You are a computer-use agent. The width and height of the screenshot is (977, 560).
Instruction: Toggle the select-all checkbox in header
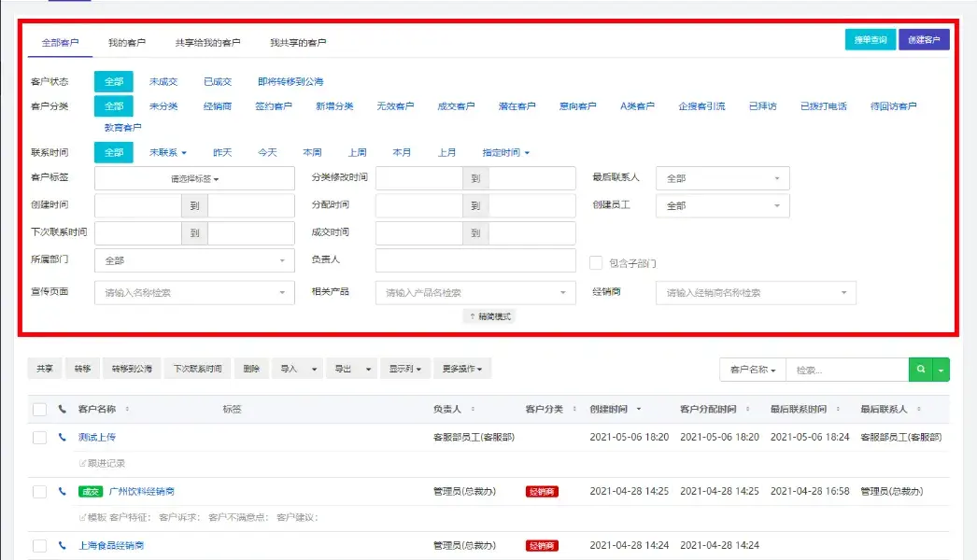point(39,409)
